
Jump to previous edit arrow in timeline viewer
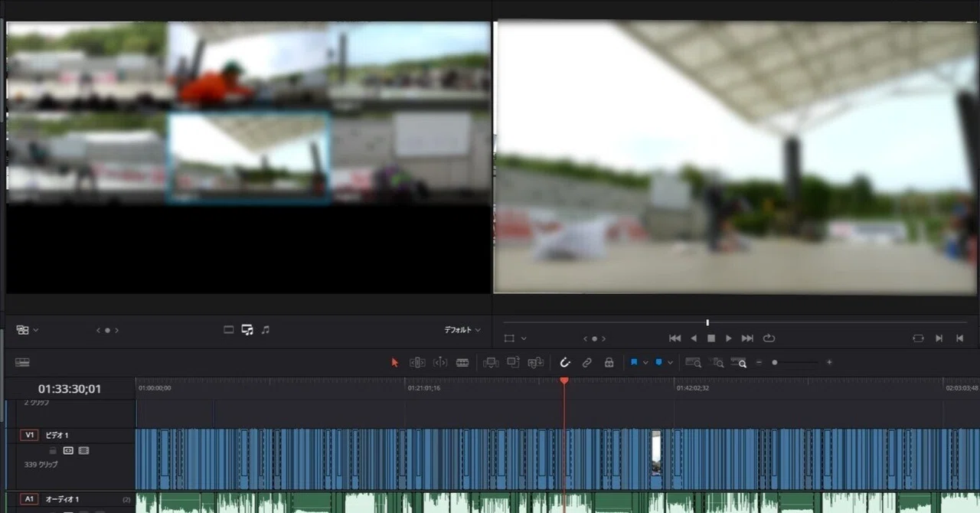tap(585, 338)
